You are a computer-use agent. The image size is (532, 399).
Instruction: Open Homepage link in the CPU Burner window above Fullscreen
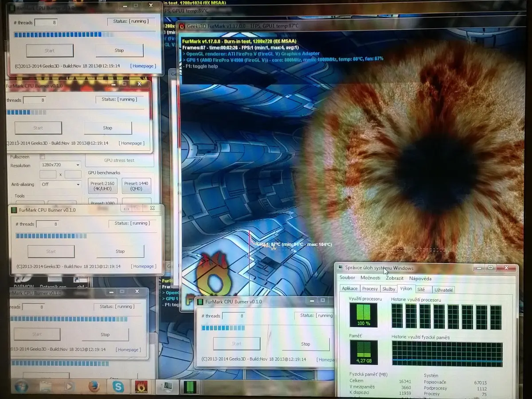point(132,143)
